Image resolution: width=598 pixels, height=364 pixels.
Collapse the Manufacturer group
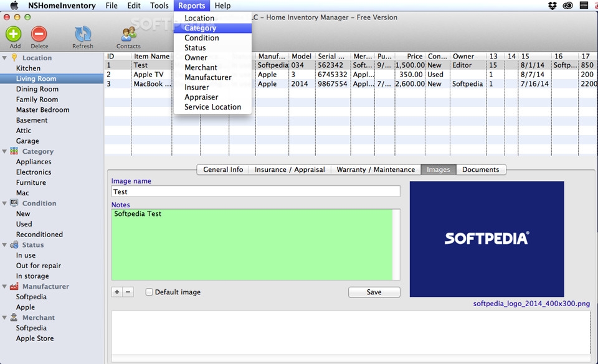(x=4, y=287)
